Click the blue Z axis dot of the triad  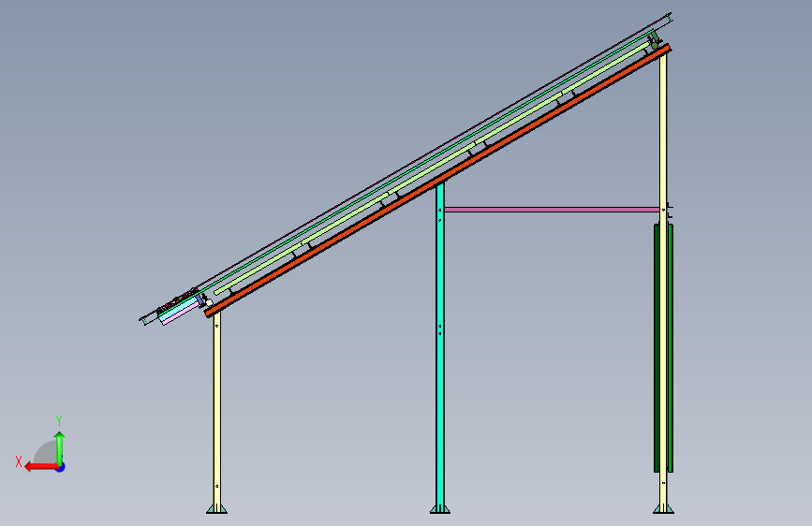pos(61,467)
